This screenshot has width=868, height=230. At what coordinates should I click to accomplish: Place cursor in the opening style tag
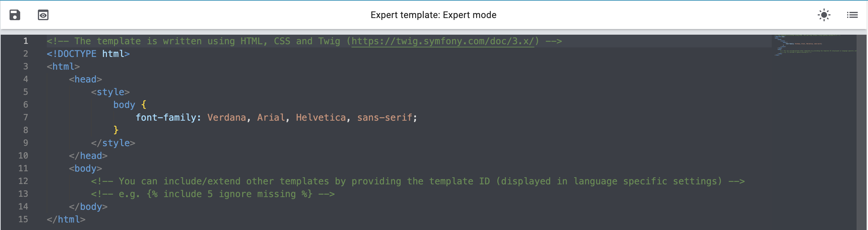110,92
